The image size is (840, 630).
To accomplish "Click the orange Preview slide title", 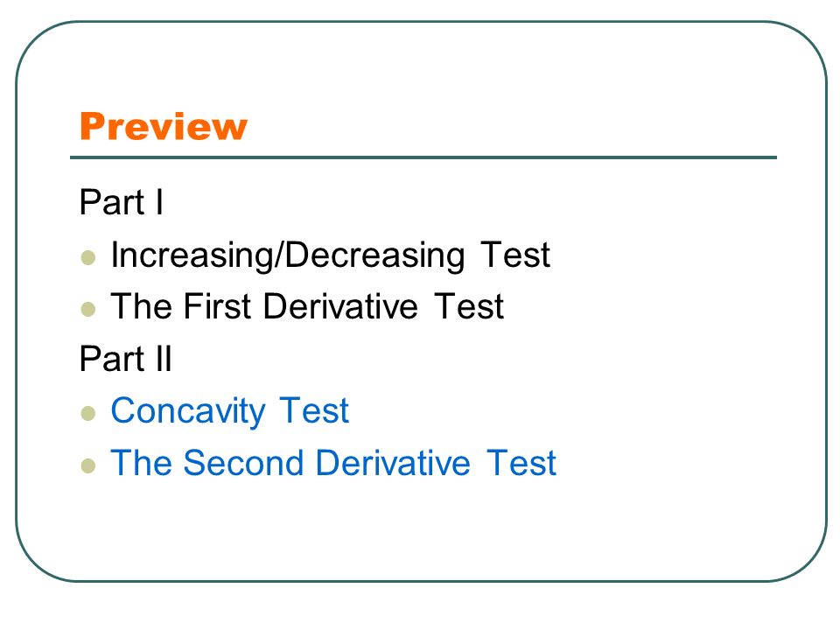I will tap(164, 127).
